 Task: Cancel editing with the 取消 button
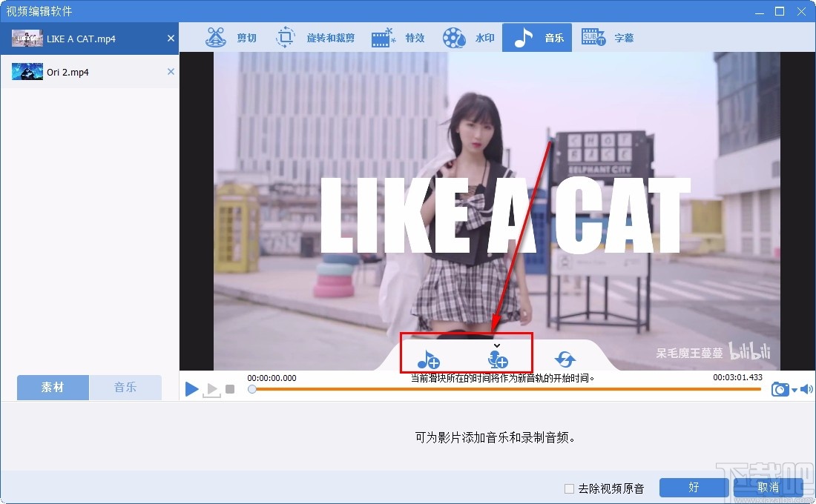769,488
